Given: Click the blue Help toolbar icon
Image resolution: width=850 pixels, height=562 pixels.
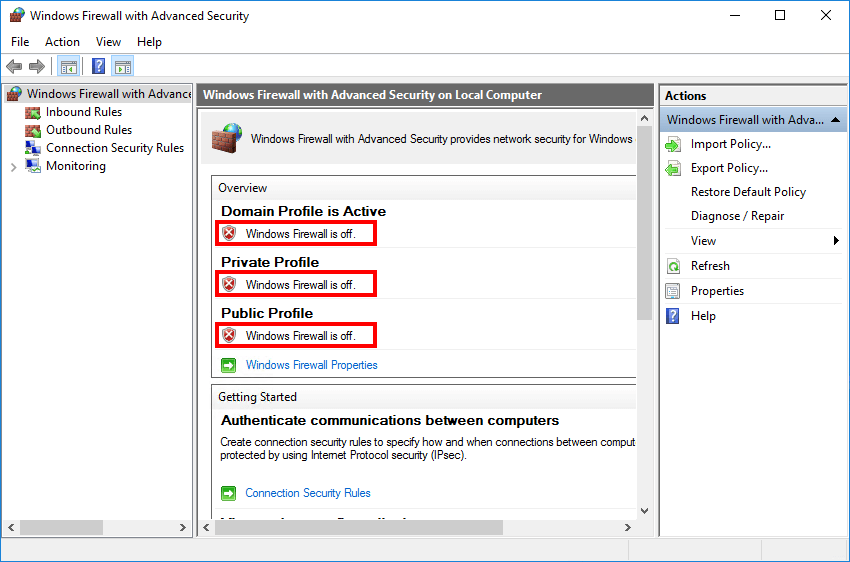Looking at the screenshot, I should click(98, 67).
